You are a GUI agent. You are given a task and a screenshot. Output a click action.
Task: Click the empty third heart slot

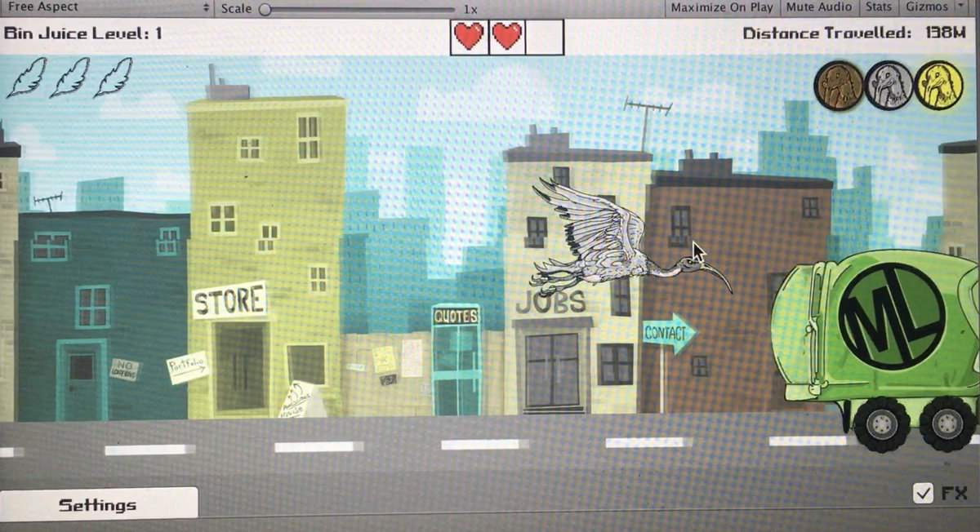545,37
